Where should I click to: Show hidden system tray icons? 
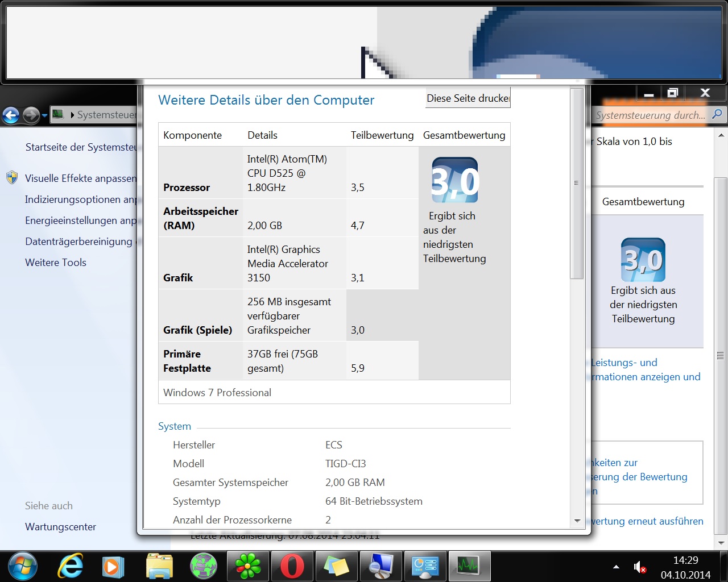pyautogui.click(x=616, y=567)
